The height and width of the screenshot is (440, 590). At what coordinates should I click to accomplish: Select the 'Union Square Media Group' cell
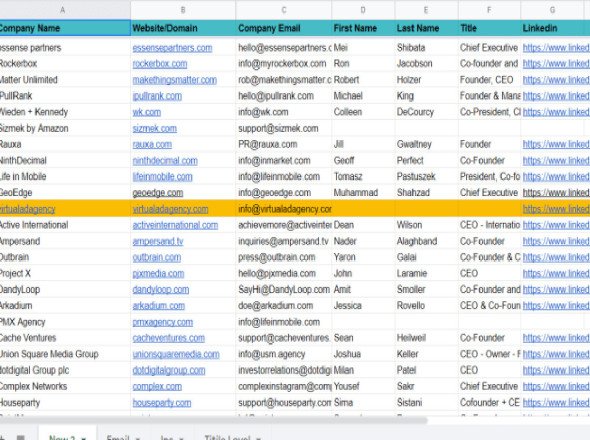tap(65, 354)
